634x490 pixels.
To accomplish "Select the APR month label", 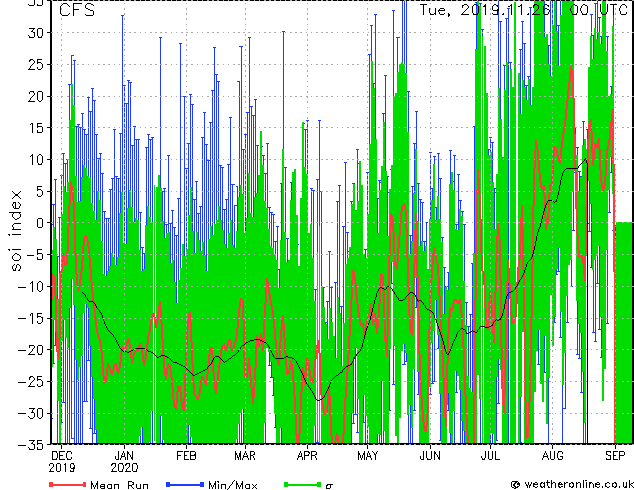I will point(307,456).
